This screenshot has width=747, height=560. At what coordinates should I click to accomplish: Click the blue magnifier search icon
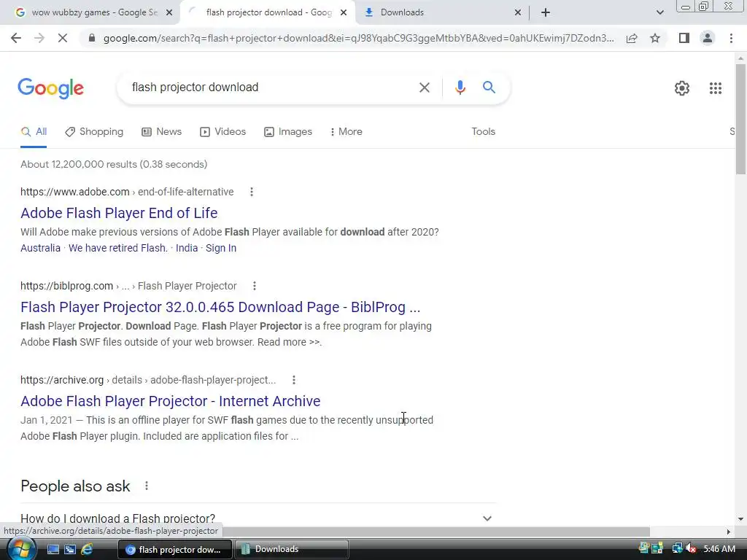[x=489, y=87]
